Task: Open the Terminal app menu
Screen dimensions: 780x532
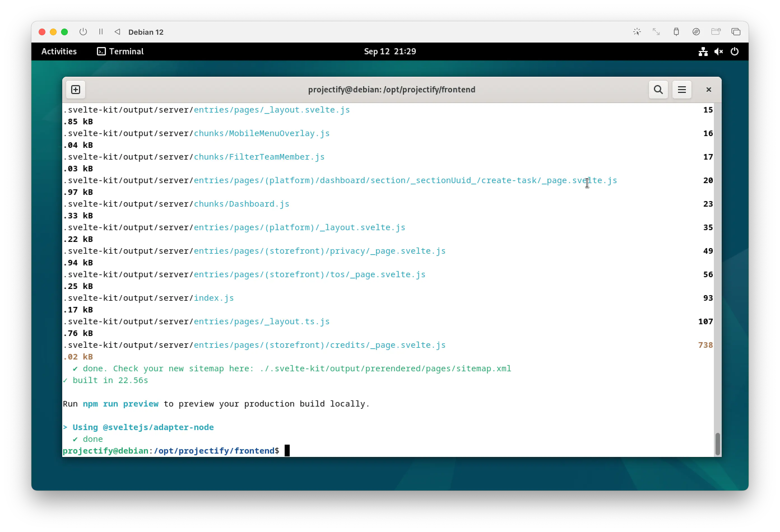Action: click(x=120, y=51)
